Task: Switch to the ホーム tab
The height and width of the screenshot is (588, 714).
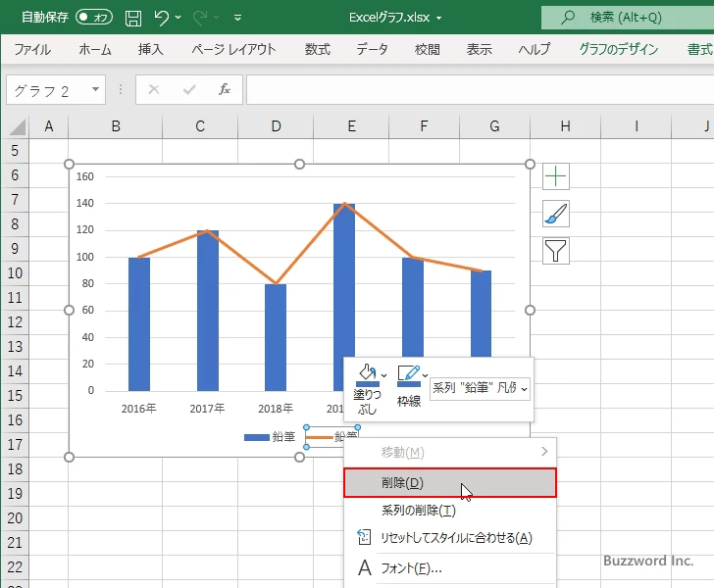Action: (95, 49)
